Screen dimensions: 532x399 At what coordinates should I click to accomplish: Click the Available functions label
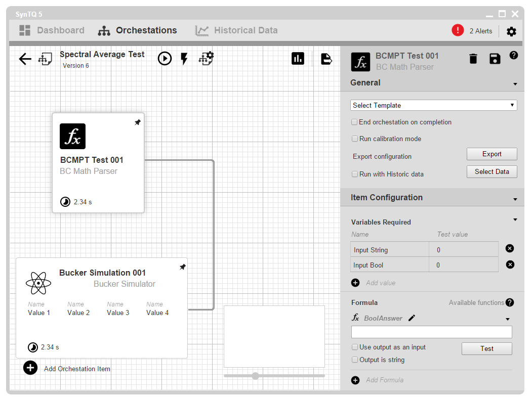(x=476, y=302)
